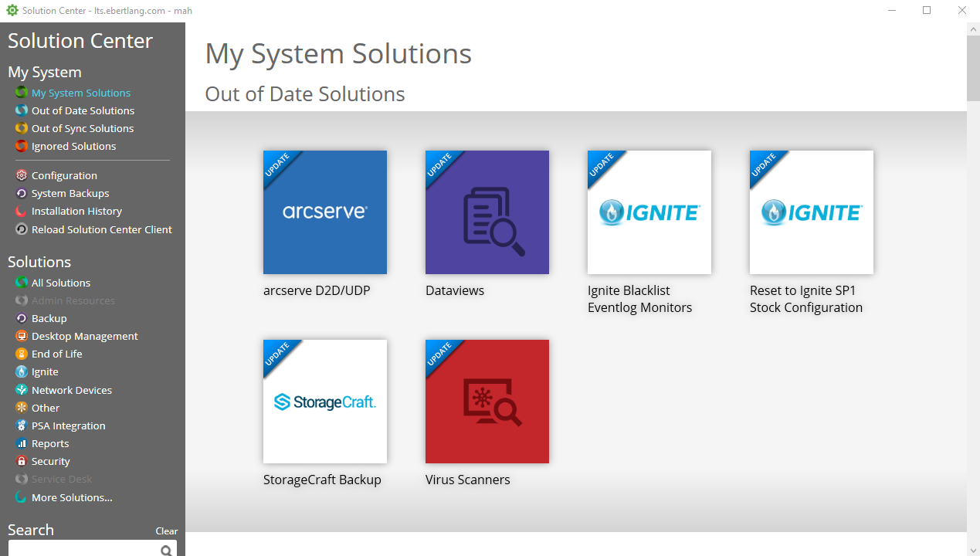The height and width of the screenshot is (556, 980).
Task: Click the vertical scrollbar thumb
Action: (x=973, y=68)
